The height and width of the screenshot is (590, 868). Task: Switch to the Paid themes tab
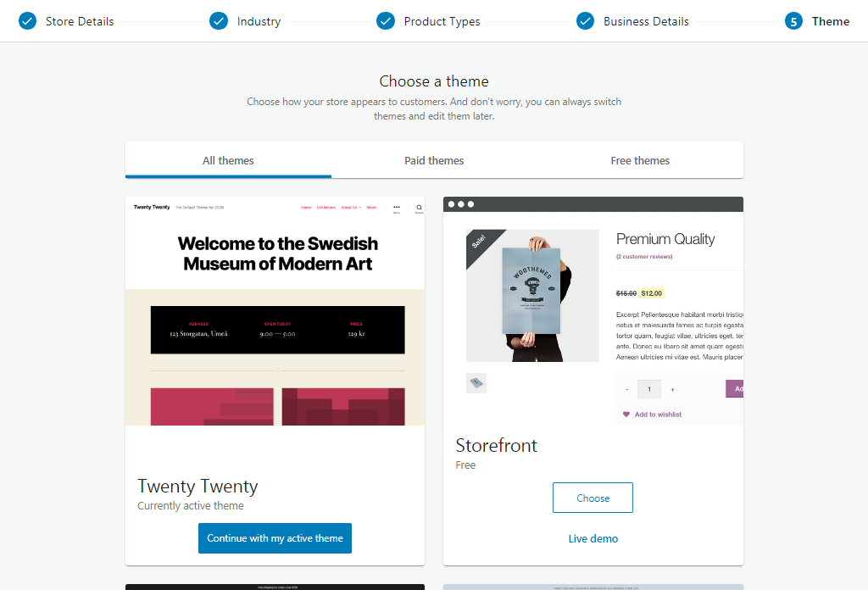coord(434,160)
